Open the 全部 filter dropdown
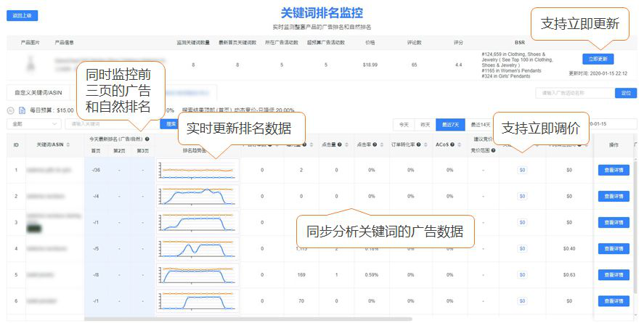Viewport: 644px width, 323px height. [x=33, y=123]
